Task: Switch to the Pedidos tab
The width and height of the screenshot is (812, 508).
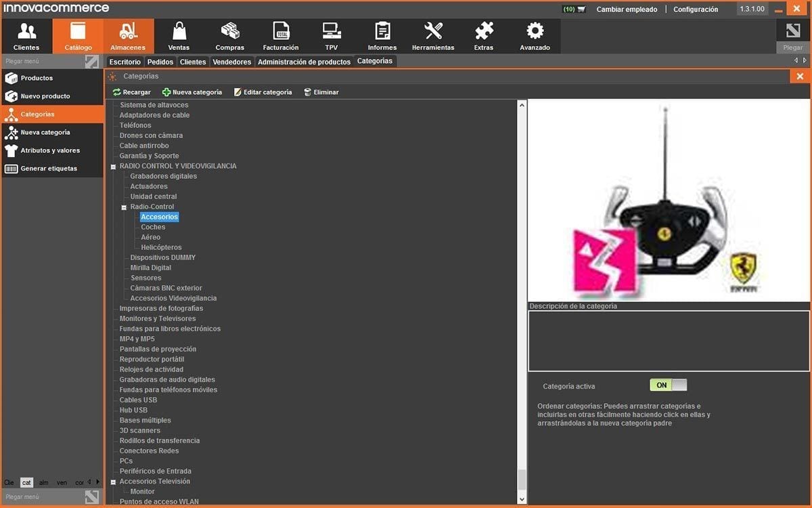Action: [160, 62]
